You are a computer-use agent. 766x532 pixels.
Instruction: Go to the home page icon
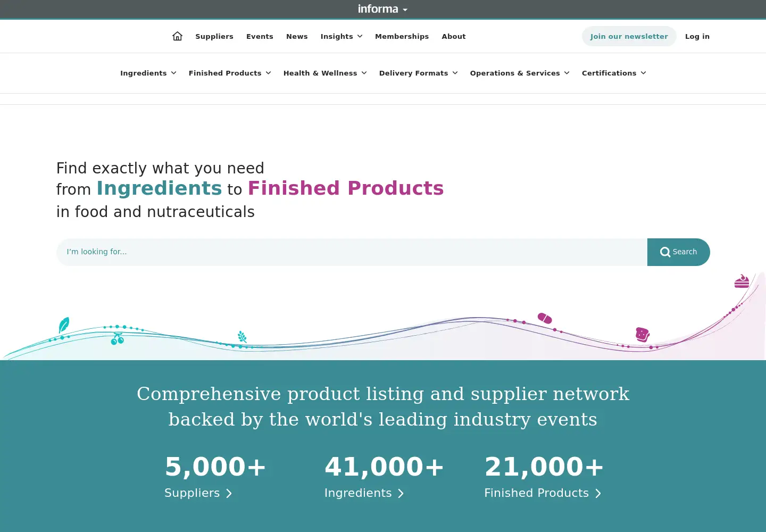click(x=177, y=36)
